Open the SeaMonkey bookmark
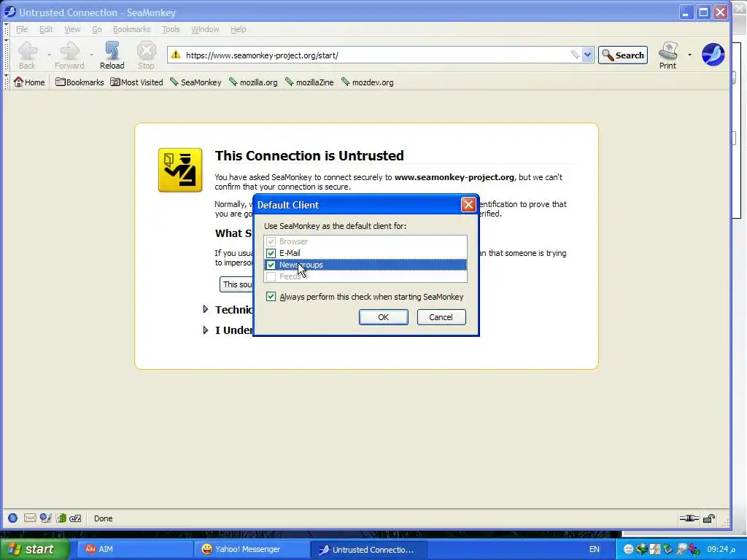 coord(196,82)
